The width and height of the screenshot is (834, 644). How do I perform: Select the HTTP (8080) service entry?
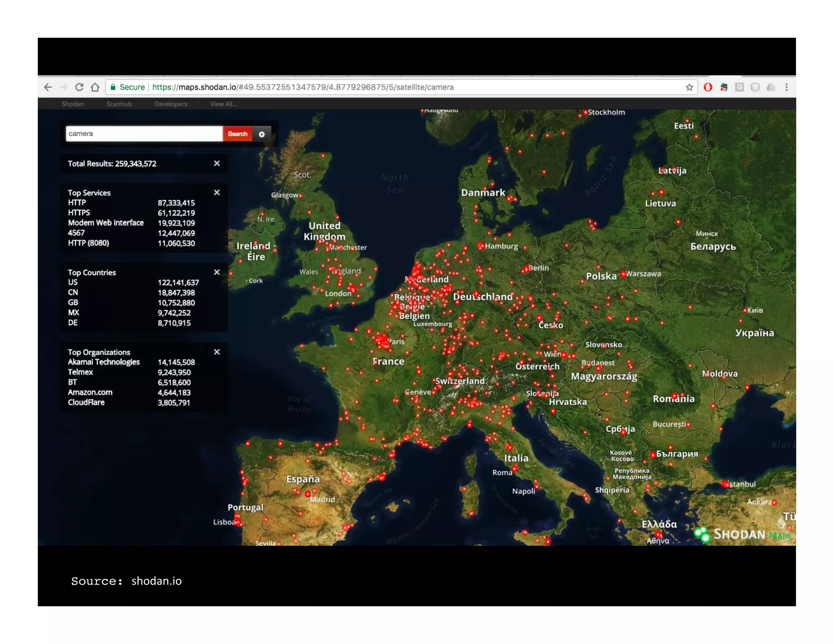point(131,243)
